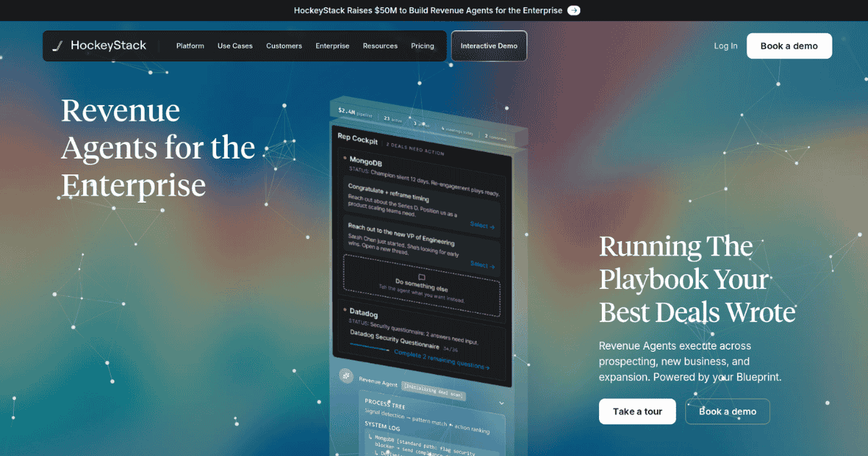Click the Datadog Security Questionnaire progress bar
This screenshot has height=456, width=868.
click(369, 347)
